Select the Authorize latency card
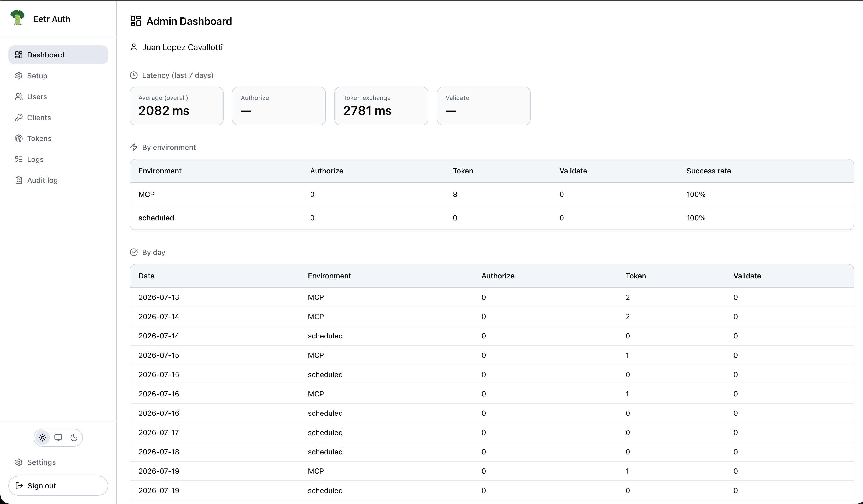 tap(279, 106)
